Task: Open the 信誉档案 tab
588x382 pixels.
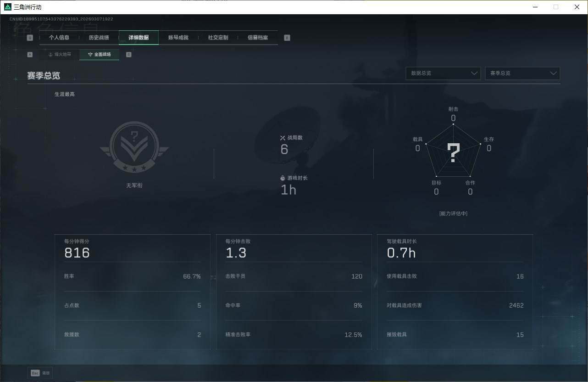Action: point(258,38)
